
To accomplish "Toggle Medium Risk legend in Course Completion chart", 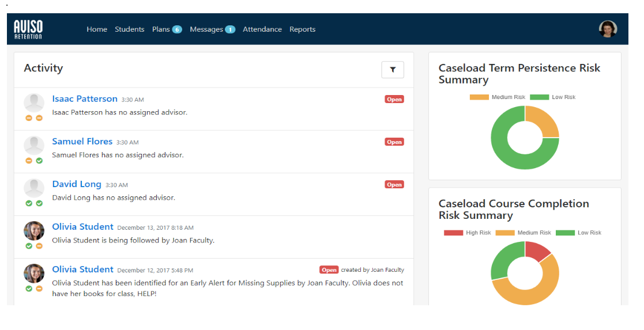I will (x=524, y=233).
